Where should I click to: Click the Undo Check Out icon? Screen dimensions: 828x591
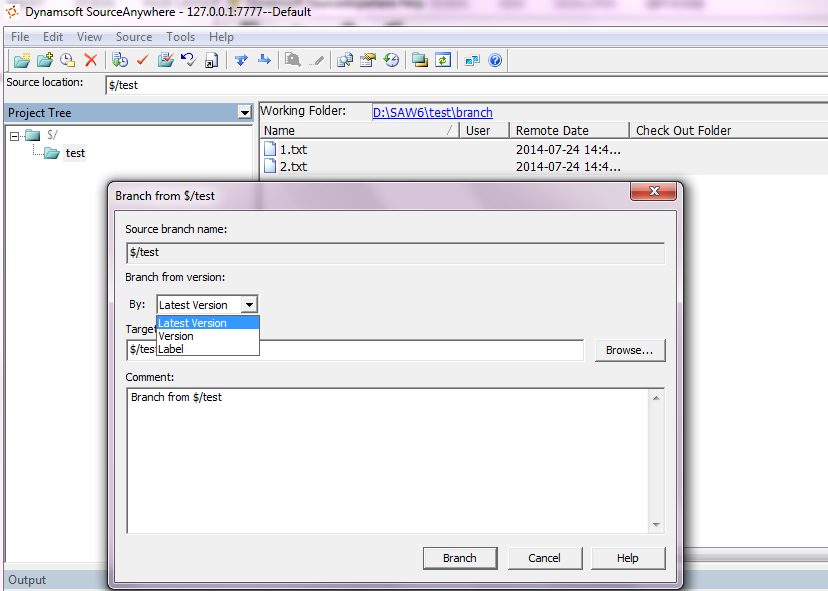(x=188, y=60)
